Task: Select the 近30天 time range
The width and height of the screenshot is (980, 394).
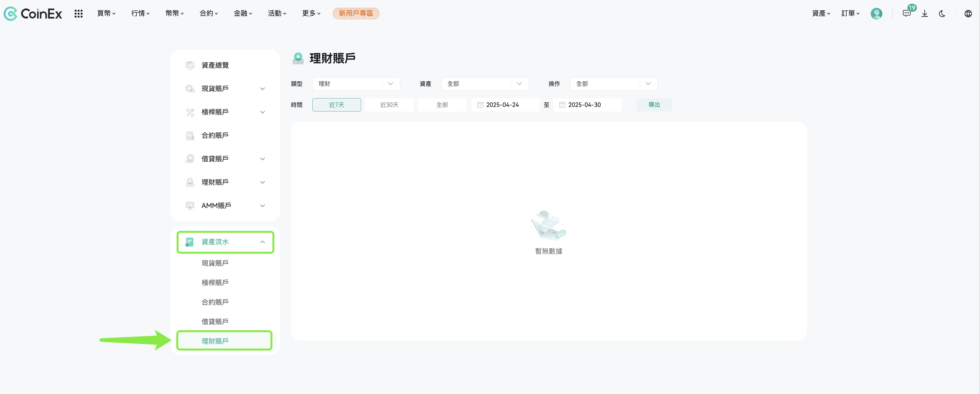Action: coord(389,105)
